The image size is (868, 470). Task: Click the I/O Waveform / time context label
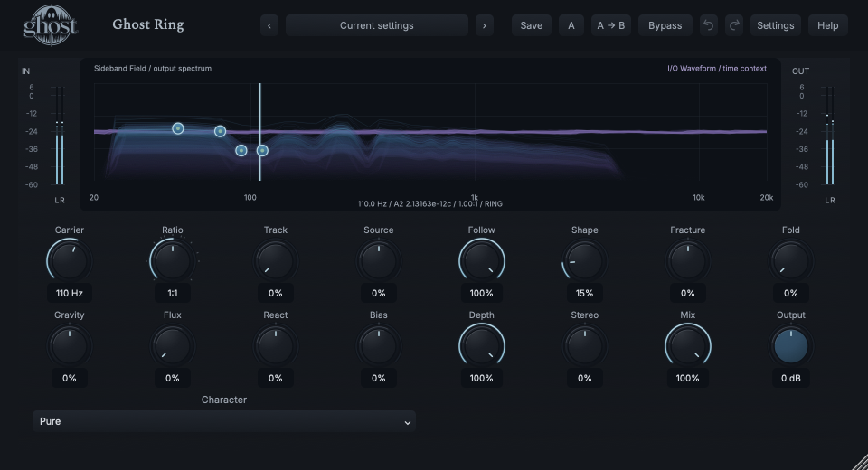tap(717, 68)
